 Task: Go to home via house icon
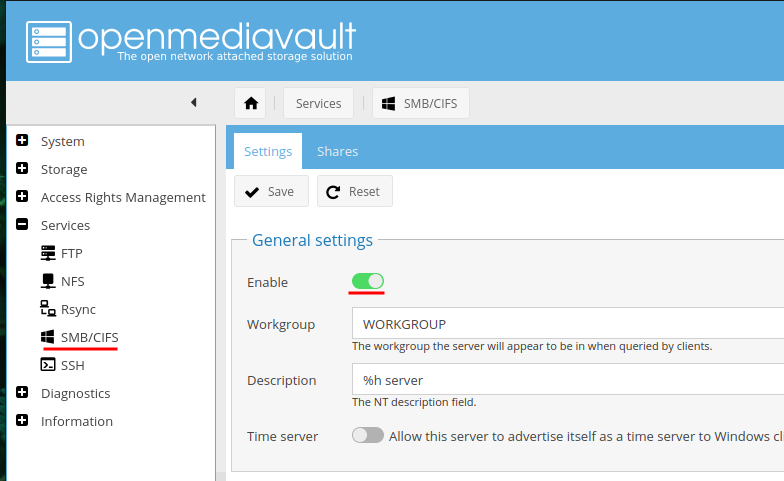pyautogui.click(x=250, y=104)
